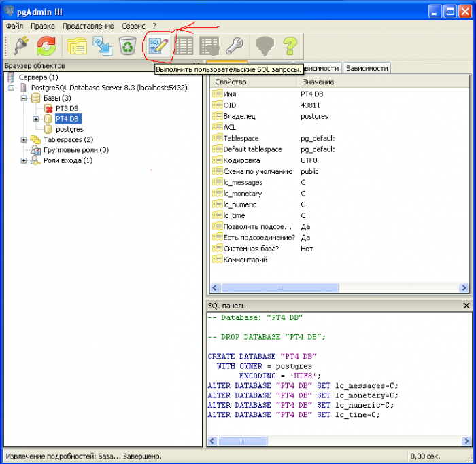Click the yellow question mark help icon

point(290,46)
